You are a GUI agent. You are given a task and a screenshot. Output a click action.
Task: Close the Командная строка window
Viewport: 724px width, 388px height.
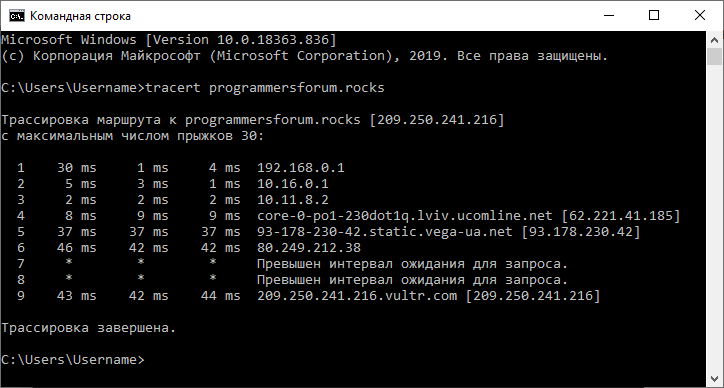coord(700,15)
